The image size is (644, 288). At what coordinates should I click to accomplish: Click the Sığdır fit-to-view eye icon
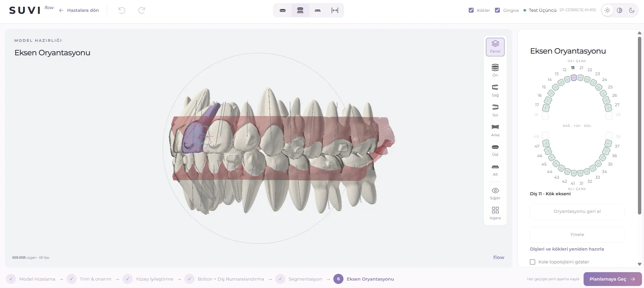tap(495, 191)
